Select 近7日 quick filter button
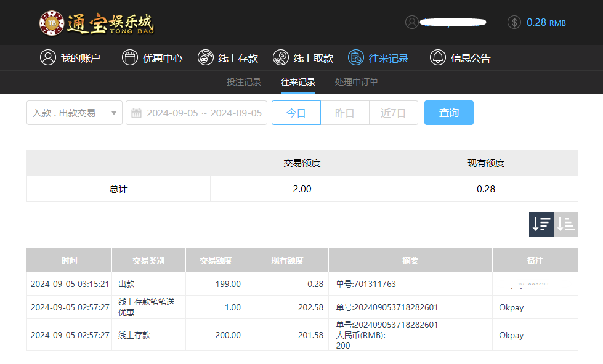603x364 pixels. [393, 113]
